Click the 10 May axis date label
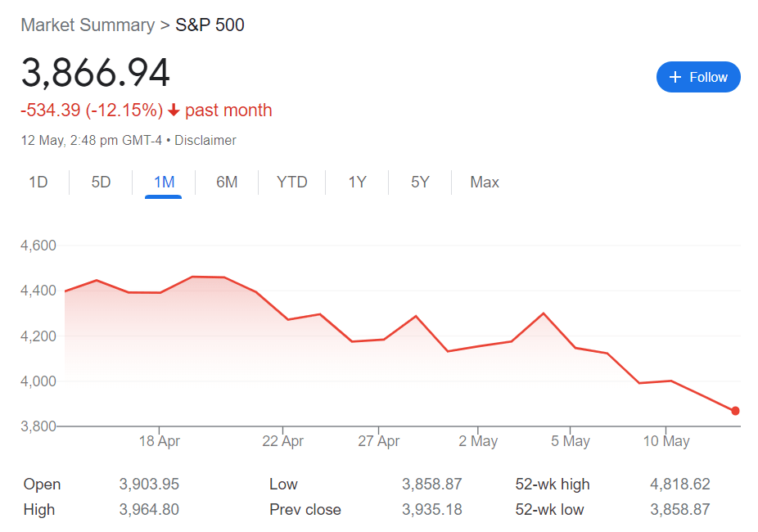The image size is (758, 532). pyautogui.click(x=666, y=441)
